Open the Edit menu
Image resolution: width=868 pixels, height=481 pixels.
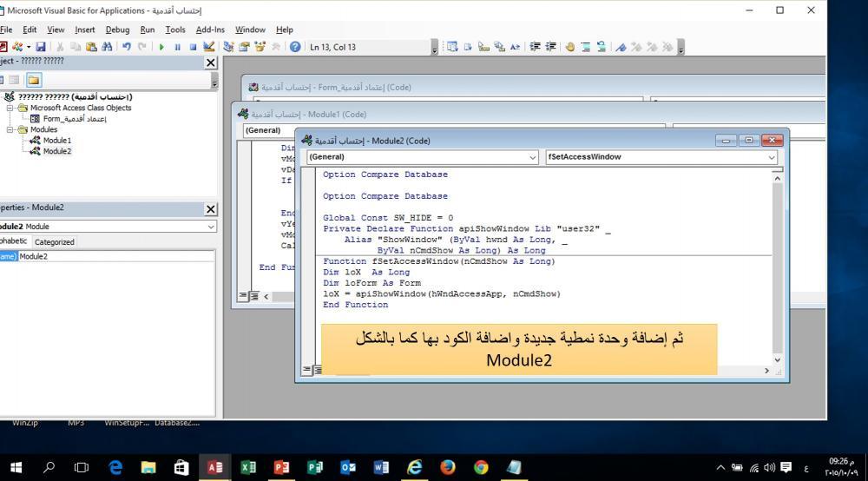[x=30, y=30]
